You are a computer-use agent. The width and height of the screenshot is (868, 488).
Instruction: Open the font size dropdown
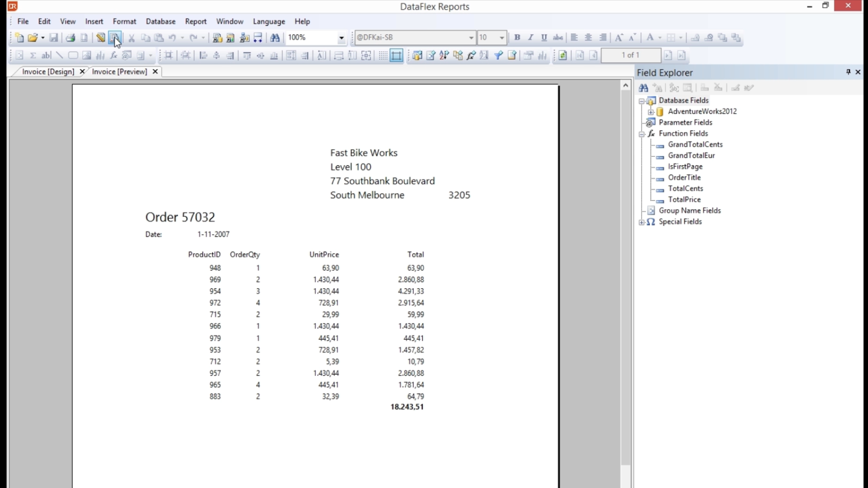click(x=501, y=38)
